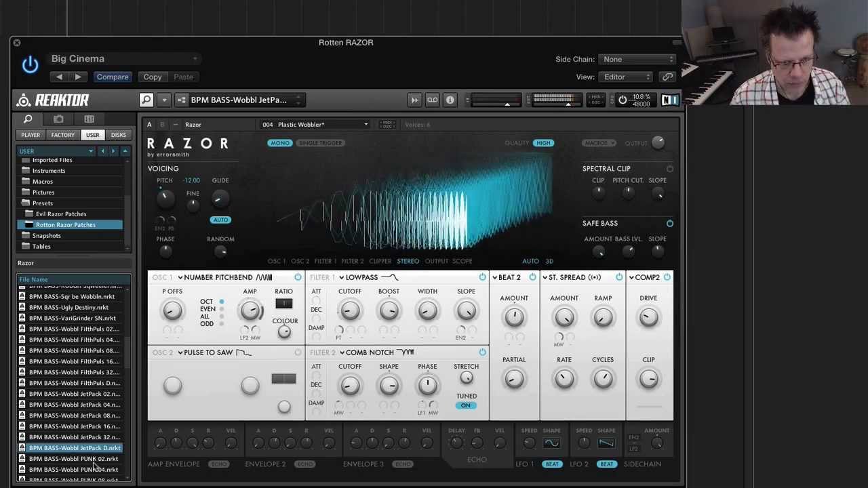Toggle OSC 1 power switch
Image resolution: width=868 pixels, height=488 pixels.
pyautogui.click(x=298, y=277)
